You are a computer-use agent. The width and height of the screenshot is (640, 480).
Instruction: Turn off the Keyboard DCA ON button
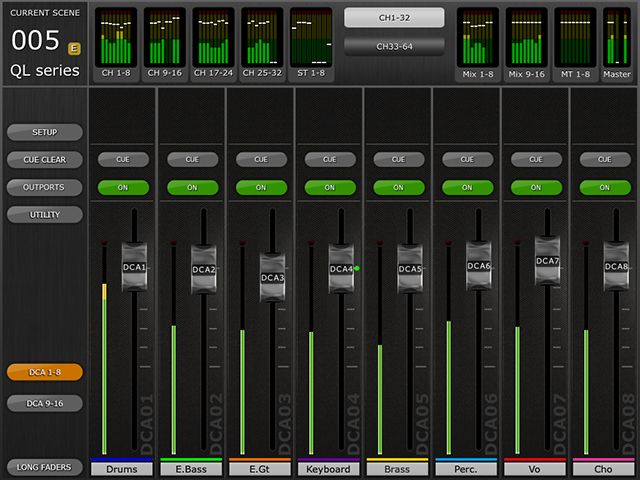pos(330,187)
